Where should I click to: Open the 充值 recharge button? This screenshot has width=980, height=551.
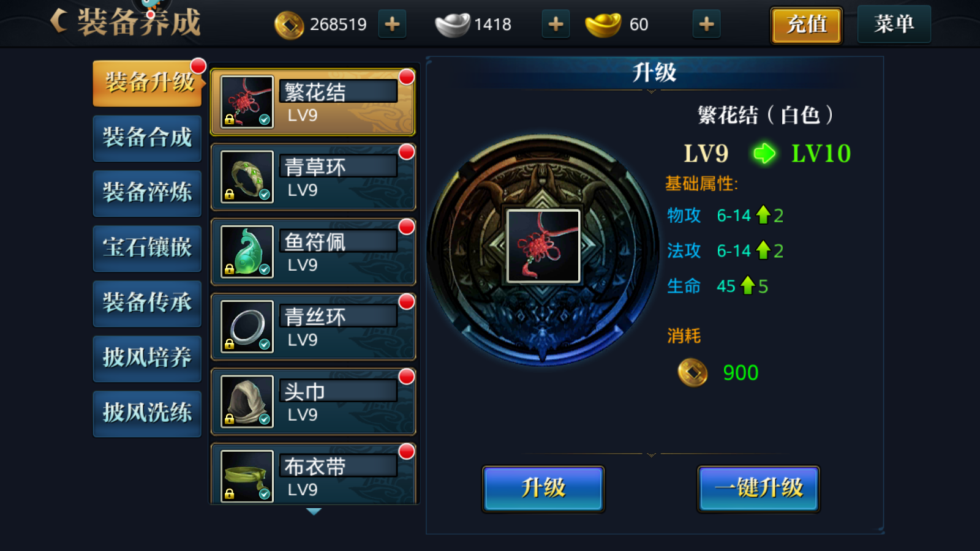click(x=806, y=25)
